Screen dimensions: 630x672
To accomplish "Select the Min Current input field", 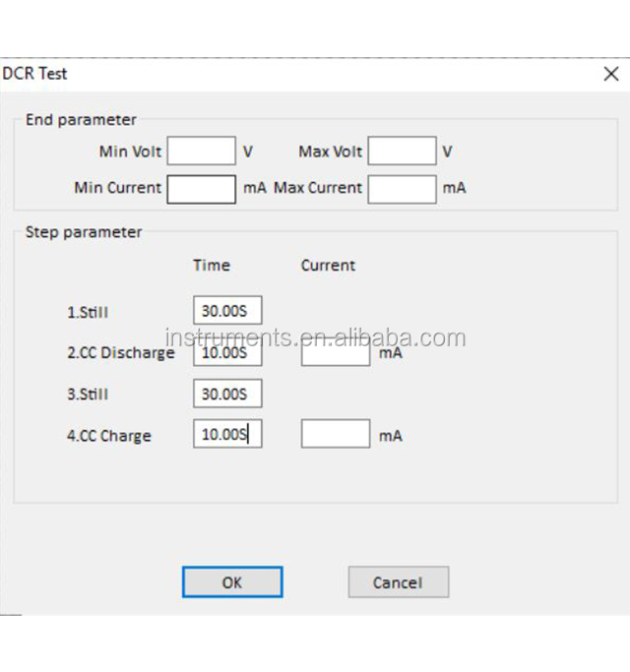I will click(202, 188).
